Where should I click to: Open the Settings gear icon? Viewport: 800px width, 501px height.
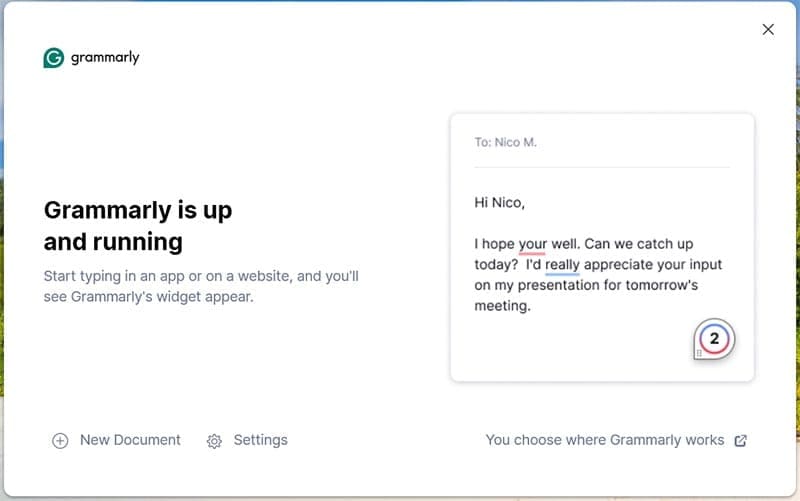[x=214, y=441]
